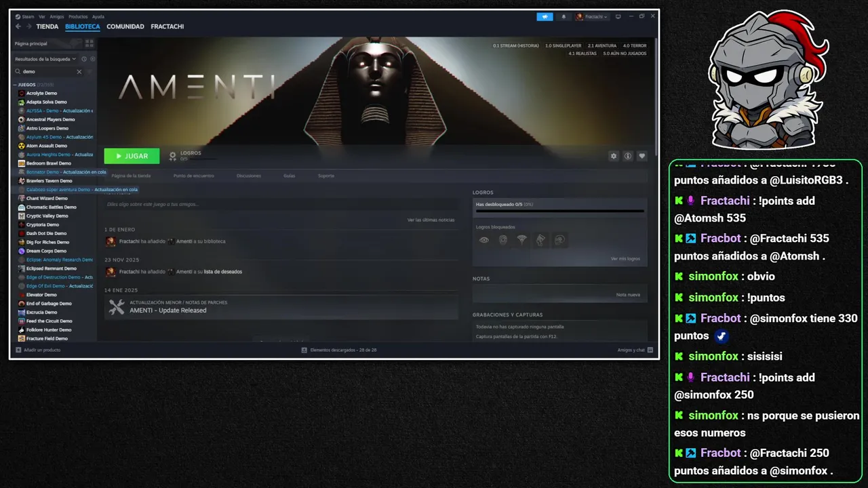This screenshot has height=488, width=868.
Task: Click the 4.0 TERROR tag
Action: [x=635, y=45]
